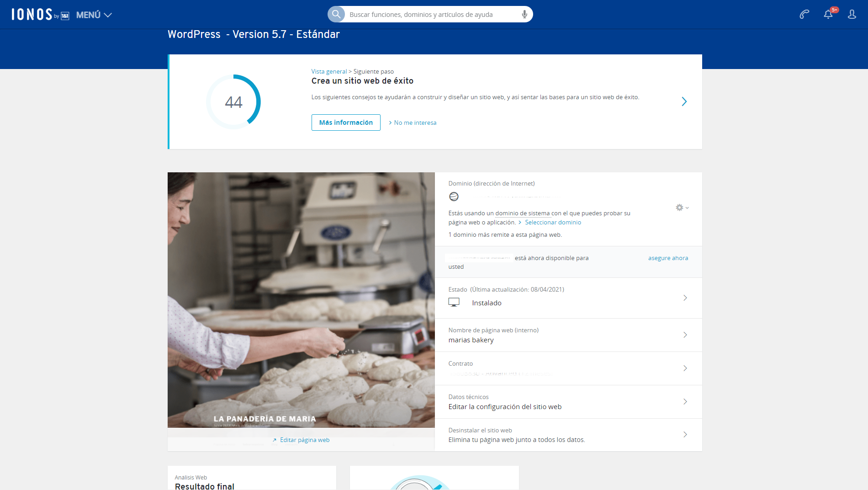868x490 pixels.
Task: Go to next tip with right chevron
Action: tap(684, 101)
